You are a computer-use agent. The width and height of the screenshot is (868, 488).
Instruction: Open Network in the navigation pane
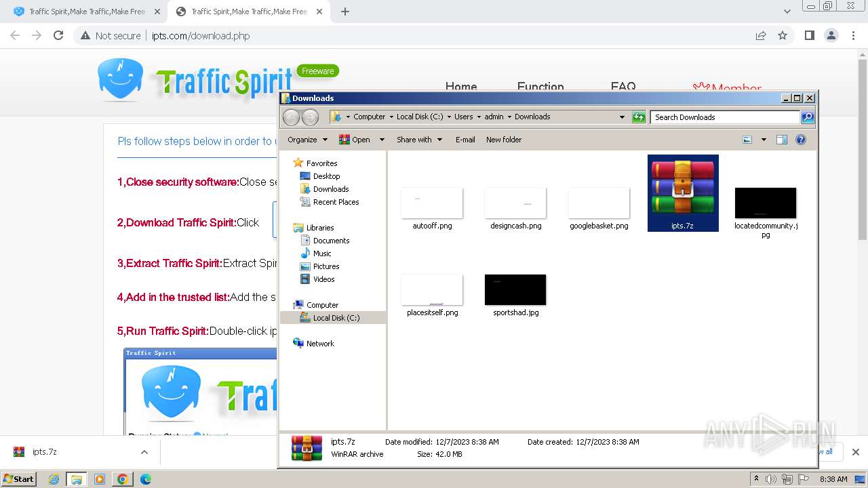[320, 344]
